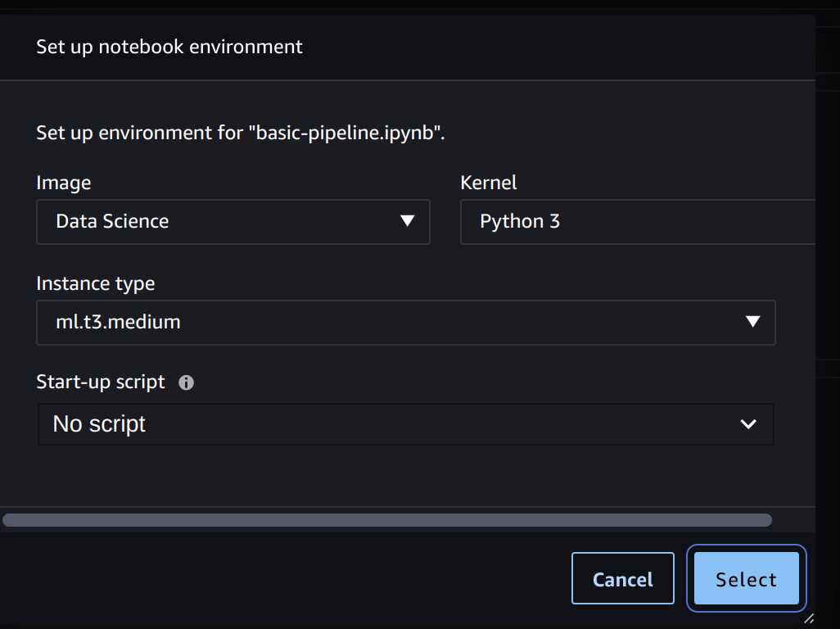This screenshot has height=629, width=840.
Task: Click the basic-pipeline.ipynb environment description text
Action: click(x=240, y=133)
